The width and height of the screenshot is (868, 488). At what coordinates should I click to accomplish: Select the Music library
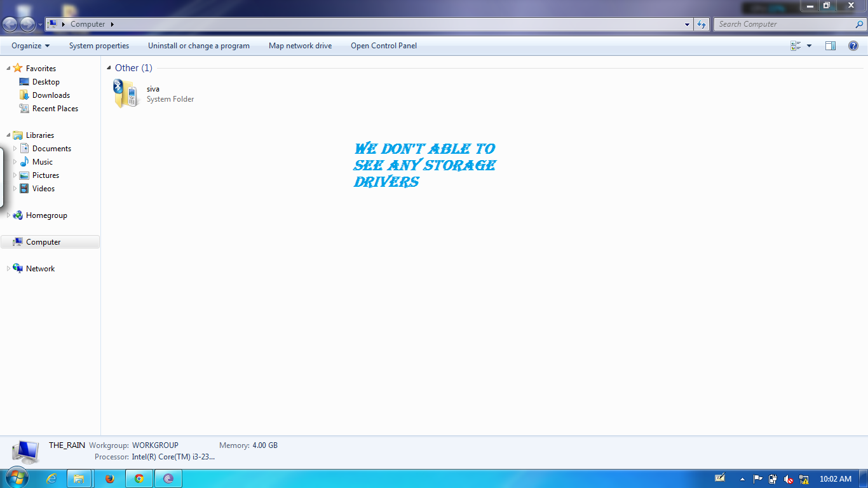coord(43,162)
